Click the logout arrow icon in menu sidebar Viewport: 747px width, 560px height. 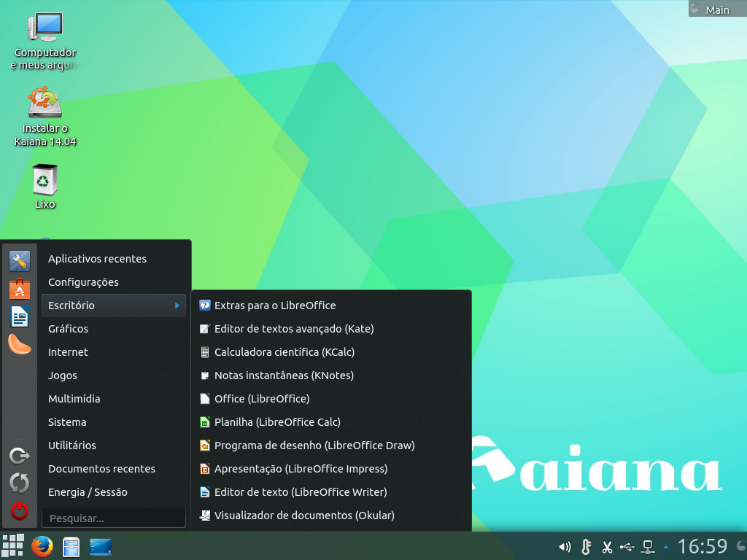pyautogui.click(x=20, y=456)
